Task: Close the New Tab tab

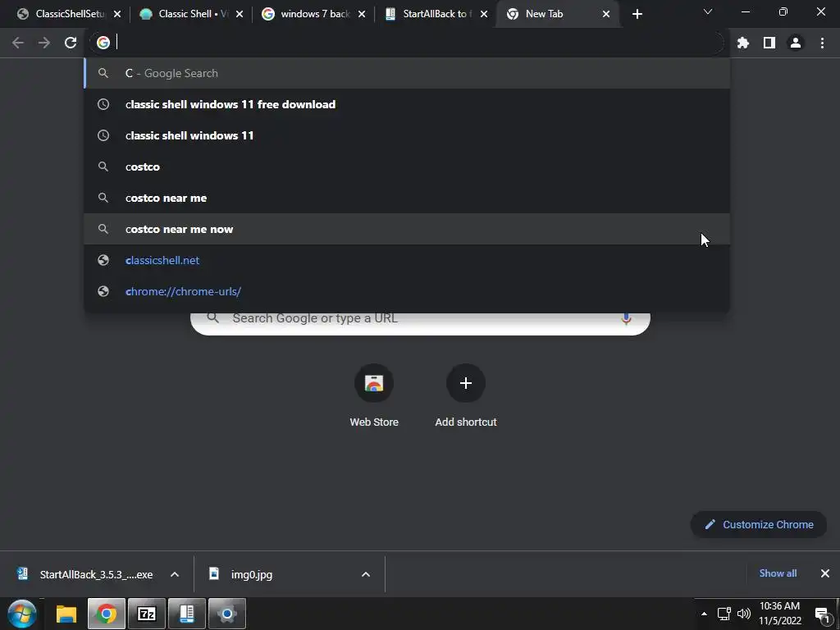Action: pos(606,15)
